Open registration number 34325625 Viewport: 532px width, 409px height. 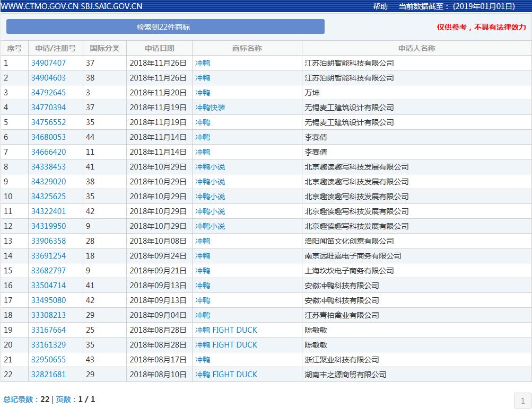(x=48, y=197)
